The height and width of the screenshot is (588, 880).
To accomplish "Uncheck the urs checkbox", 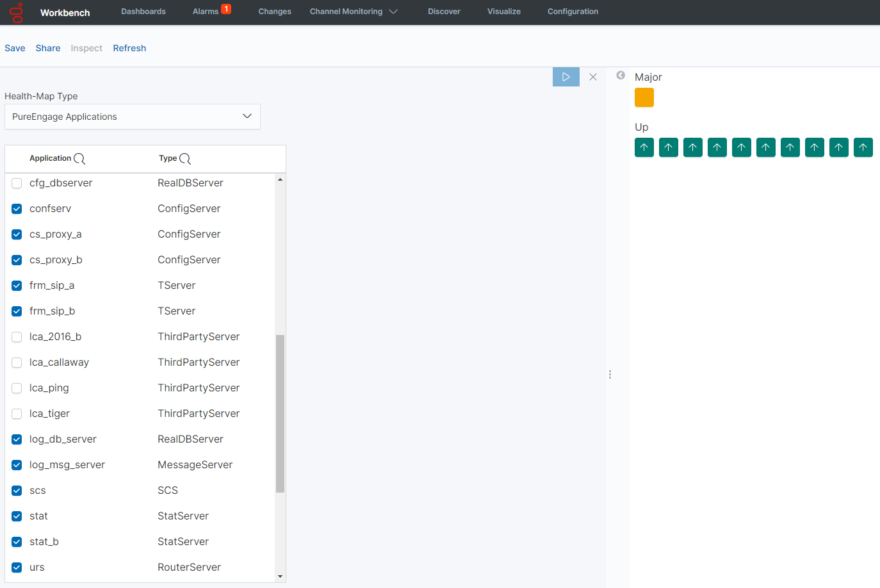I will point(17,568).
